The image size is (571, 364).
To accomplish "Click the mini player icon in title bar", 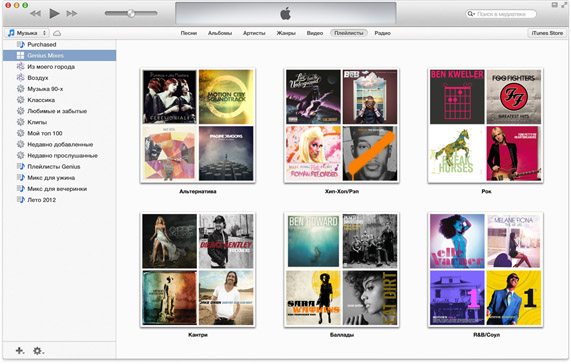I will coord(554,5).
